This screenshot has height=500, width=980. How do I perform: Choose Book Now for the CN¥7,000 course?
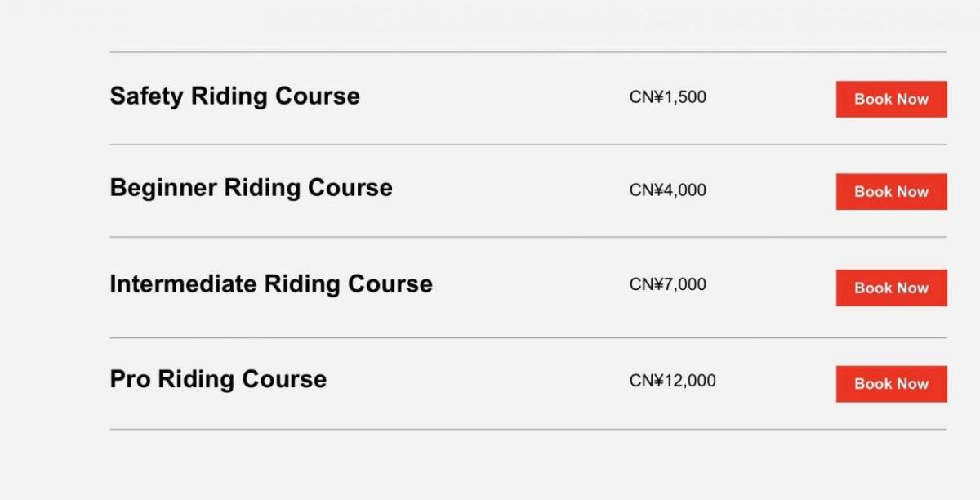click(891, 288)
